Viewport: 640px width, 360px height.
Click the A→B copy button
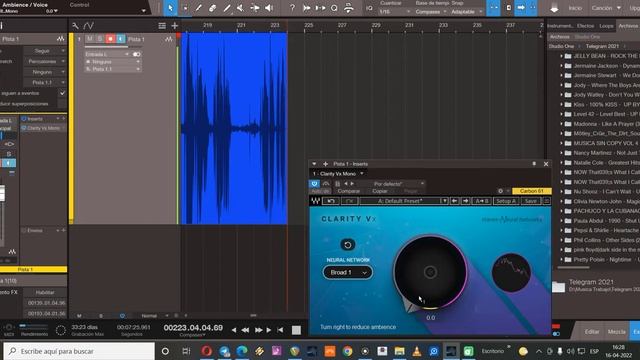pyautogui.click(x=482, y=201)
